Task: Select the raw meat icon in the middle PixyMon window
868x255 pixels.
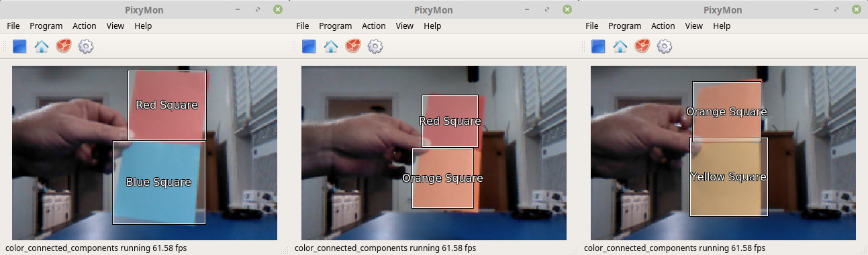Action: 353,46
